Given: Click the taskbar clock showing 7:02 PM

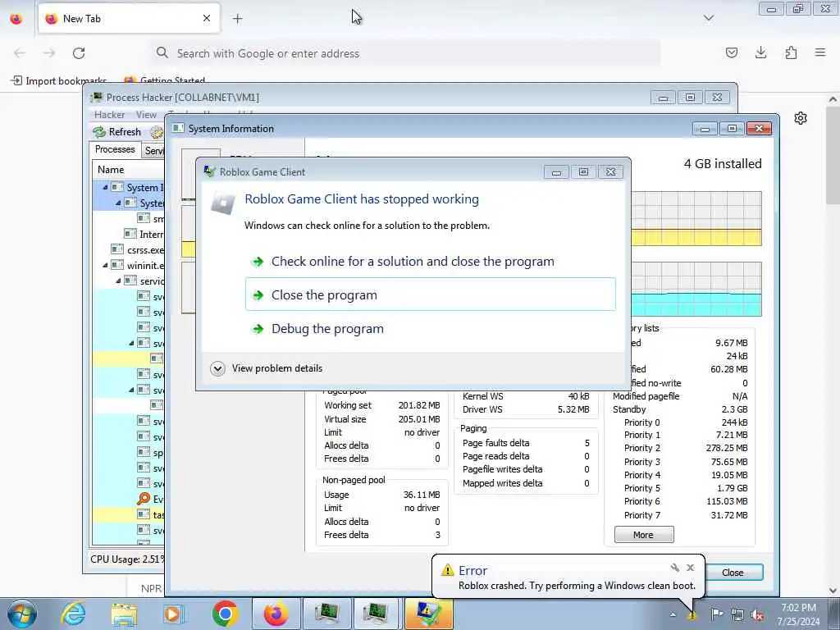Looking at the screenshot, I should coord(798,614).
